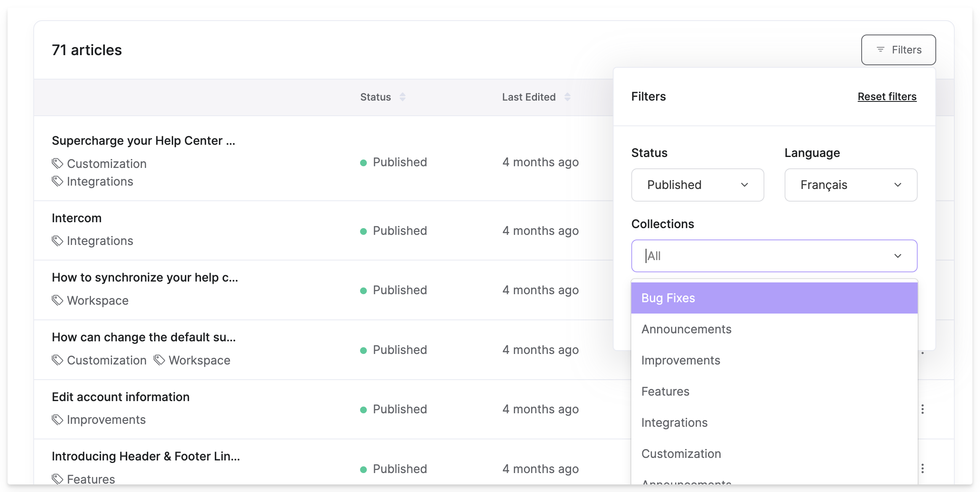Open the Language Français dropdown
The image size is (980, 492).
pyautogui.click(x=851, y=185)
